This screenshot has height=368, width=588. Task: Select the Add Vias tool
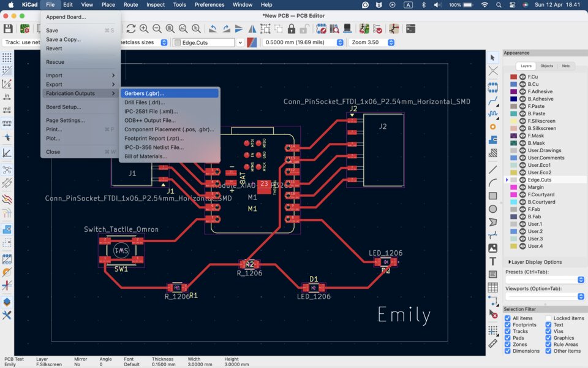pos(492,127)
